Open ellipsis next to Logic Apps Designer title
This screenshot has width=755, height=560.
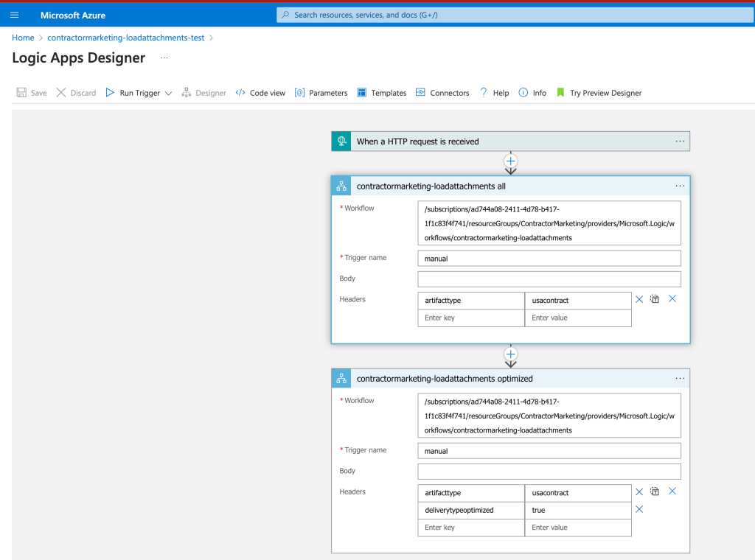point(164,57)
